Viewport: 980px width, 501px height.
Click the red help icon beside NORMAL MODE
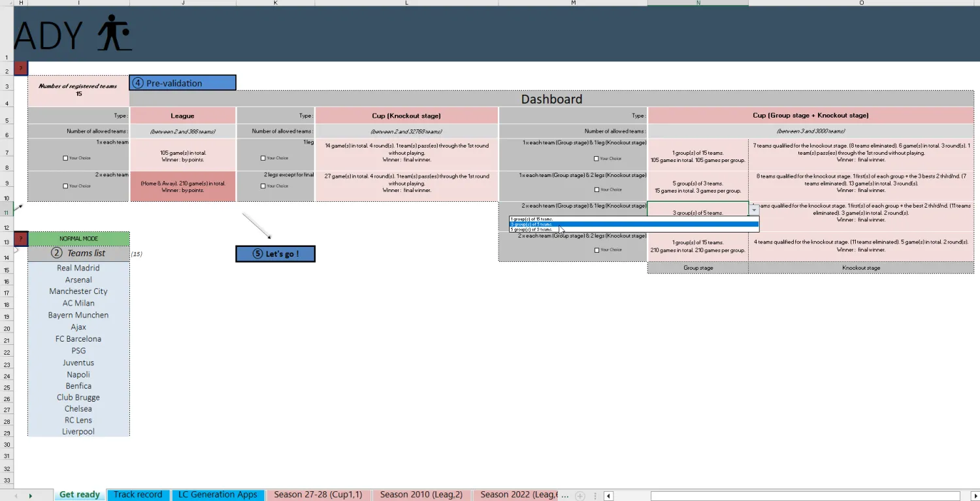[20, 238]
